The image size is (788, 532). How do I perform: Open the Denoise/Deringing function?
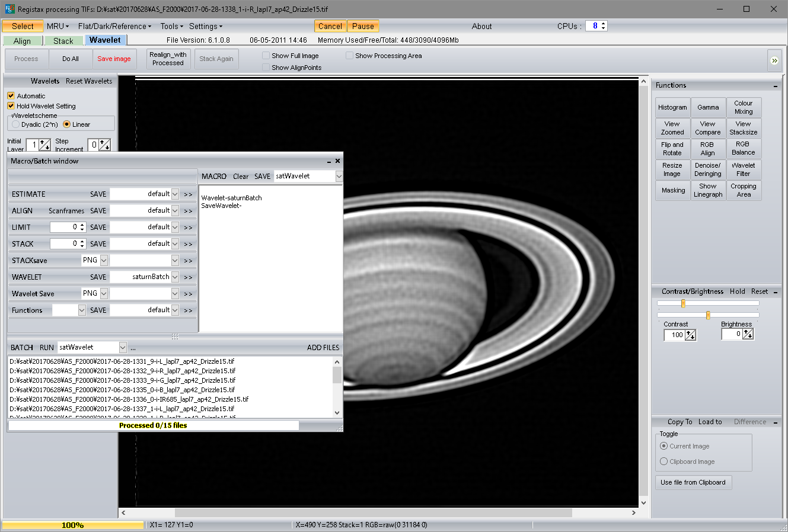click(708, 170)
